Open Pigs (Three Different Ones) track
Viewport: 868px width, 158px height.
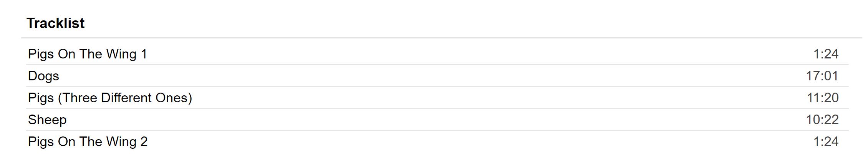[x=110, y=98]
